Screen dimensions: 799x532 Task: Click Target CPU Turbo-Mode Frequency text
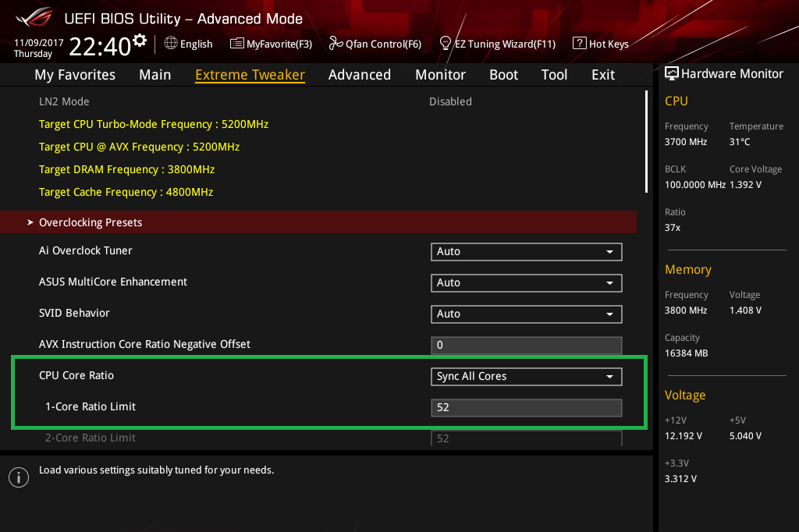[x=154, y=124]
